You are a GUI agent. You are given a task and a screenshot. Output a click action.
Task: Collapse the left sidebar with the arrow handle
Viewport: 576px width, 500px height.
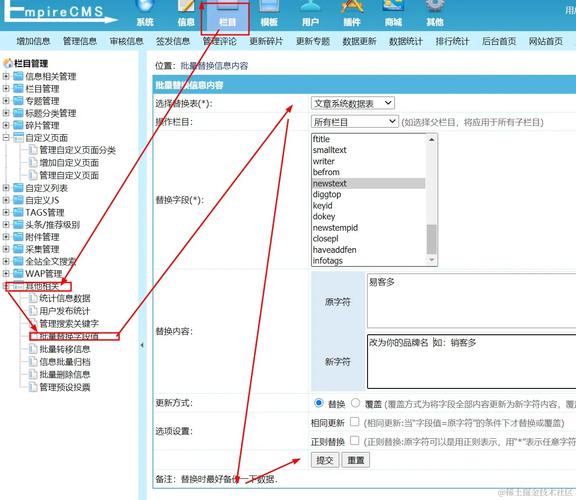point(142,345)
